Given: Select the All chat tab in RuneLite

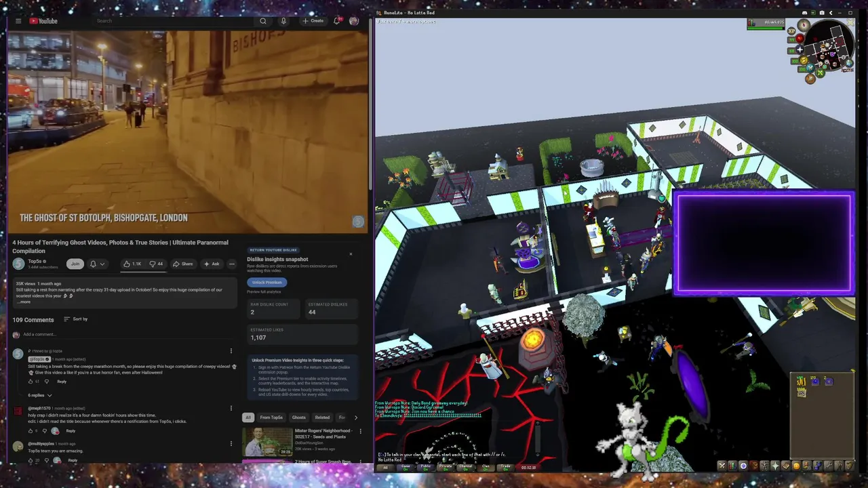Looking at the screenshot, I should coord(386,466).
